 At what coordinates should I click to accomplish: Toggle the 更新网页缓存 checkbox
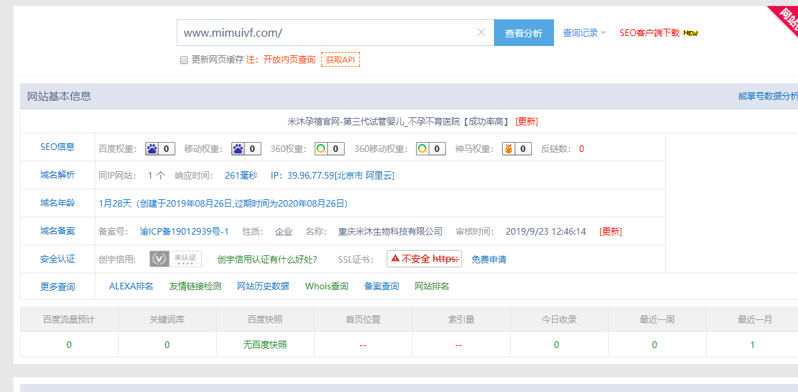pyautogui.click(x=184, y=60)
